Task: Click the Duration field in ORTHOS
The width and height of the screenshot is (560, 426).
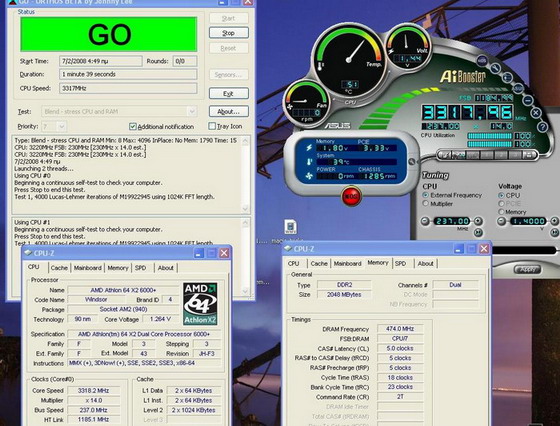Action: coord(128,74)
